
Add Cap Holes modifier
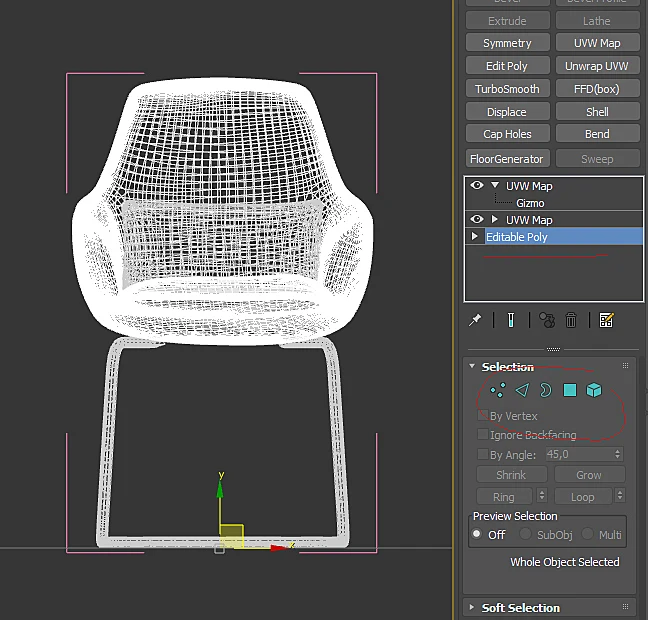pos(507,134)
